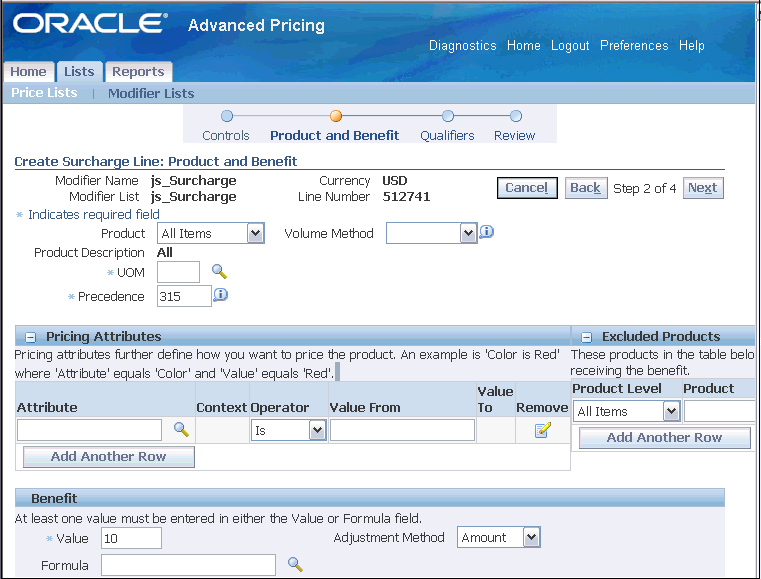Open the Attribute search magnifier
The width and height of the screenshot is (761, 579).
[181, 429]
